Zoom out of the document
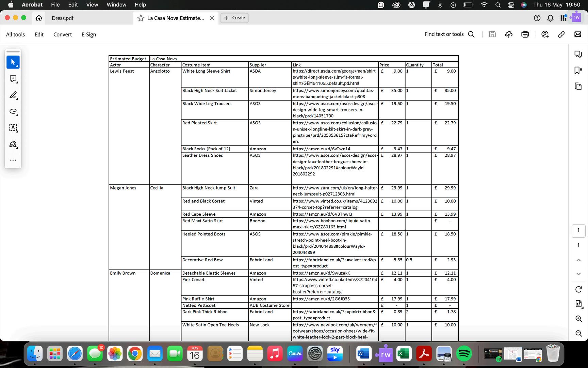The height and width of the screenshot is (368, 588). (578, 333)
